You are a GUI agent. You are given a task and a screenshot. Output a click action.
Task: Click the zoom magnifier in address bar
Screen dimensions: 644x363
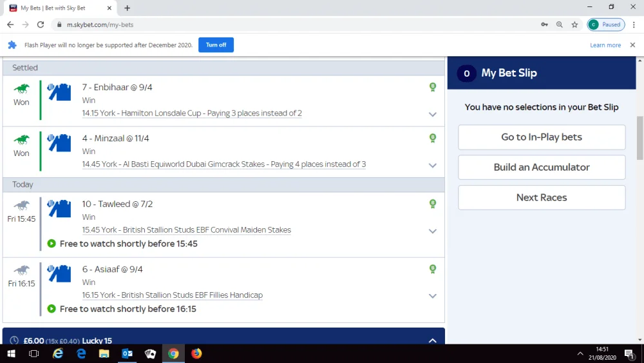click(x=560, y=25)
